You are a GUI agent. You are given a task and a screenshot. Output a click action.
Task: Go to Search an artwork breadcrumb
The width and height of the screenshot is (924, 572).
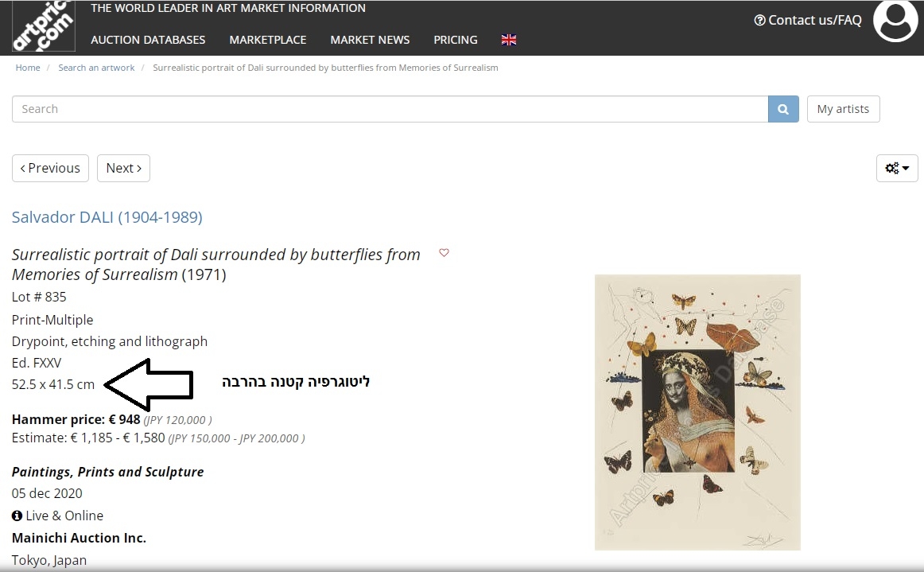click(96, 68)
